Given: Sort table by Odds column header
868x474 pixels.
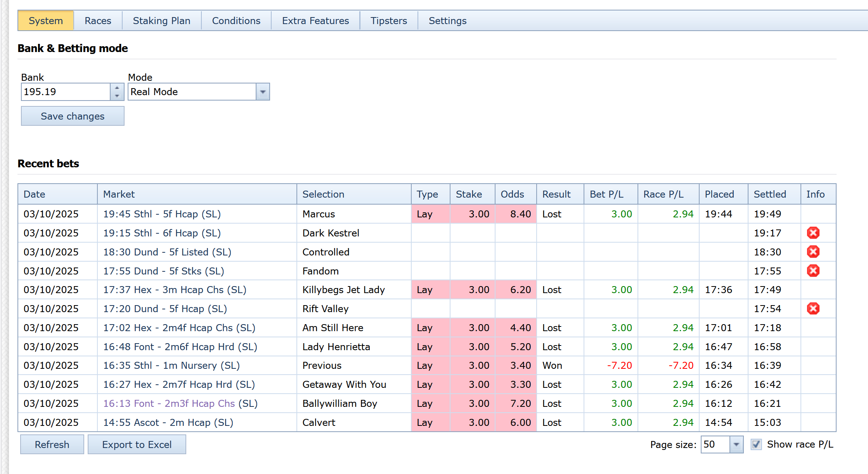Looking at the screenshot, I should point(512,194).
